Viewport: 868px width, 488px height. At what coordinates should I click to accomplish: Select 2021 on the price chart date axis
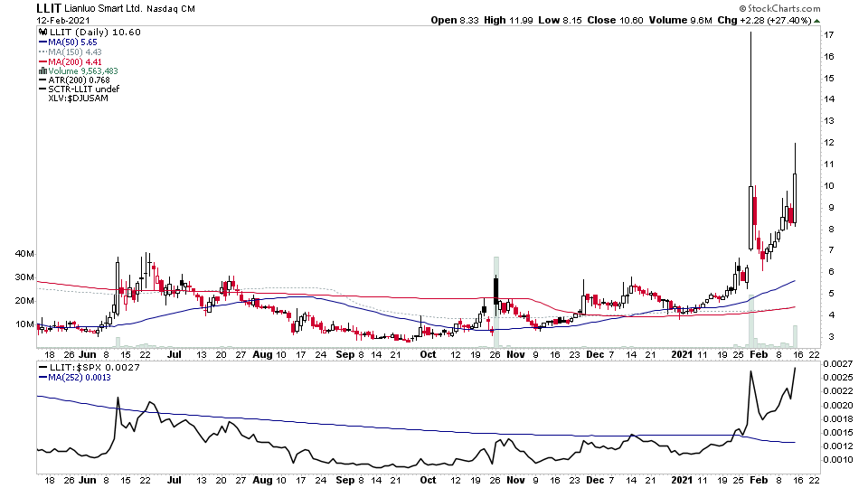pos(682,354)
